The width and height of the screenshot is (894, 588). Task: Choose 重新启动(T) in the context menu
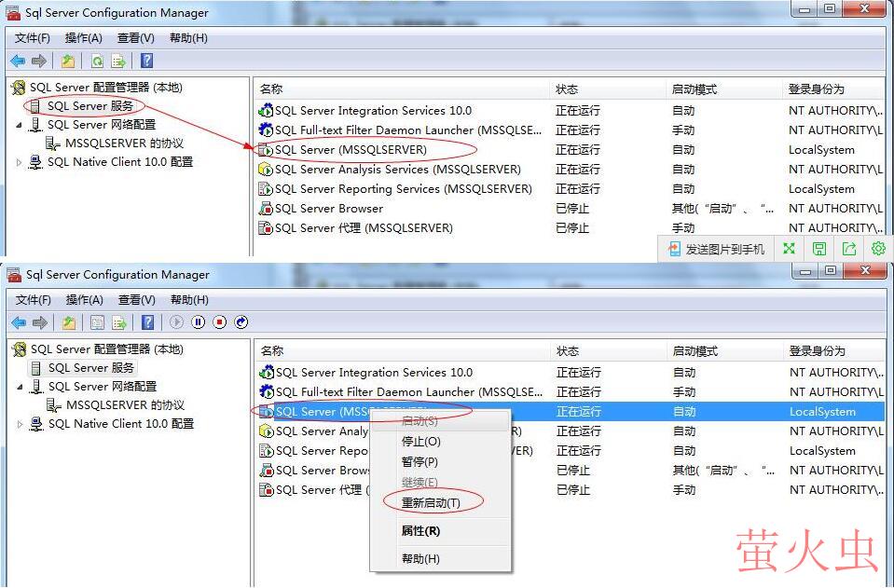(439, 502)
